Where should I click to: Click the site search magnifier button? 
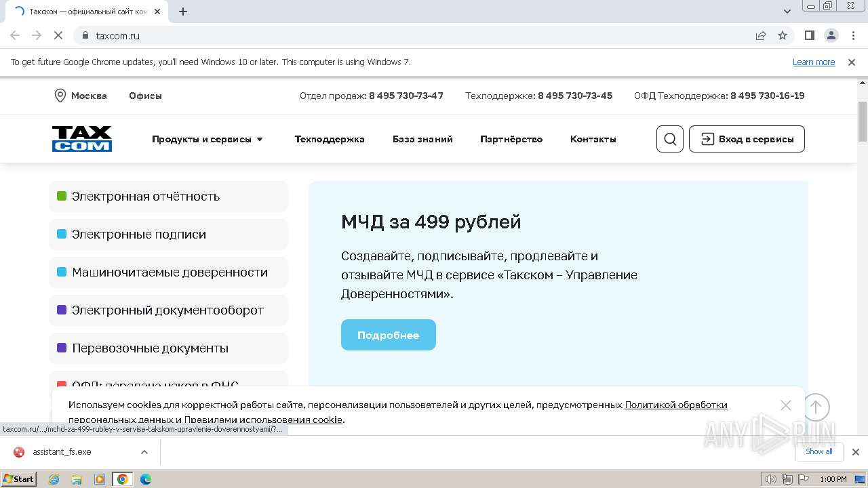click(x=670, y=139)
